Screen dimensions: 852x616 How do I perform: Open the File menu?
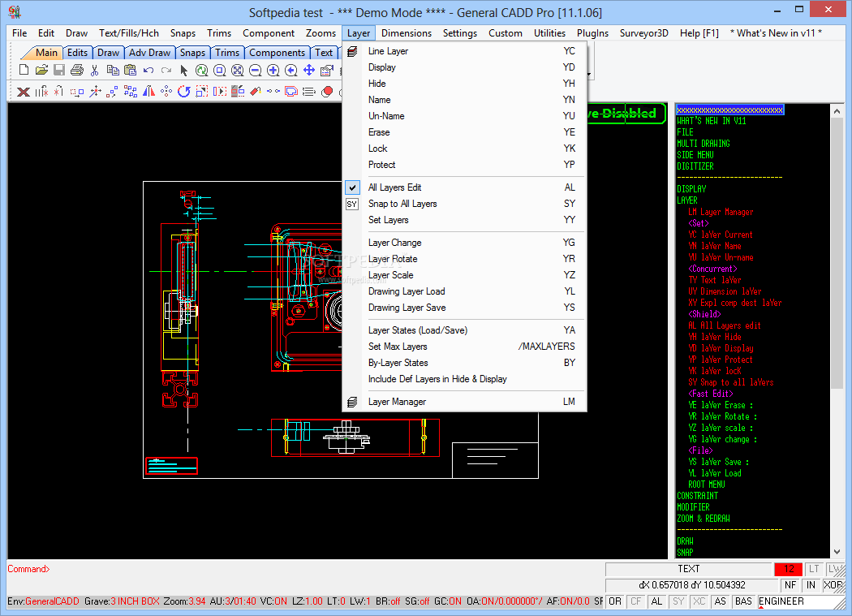[19, 33]
